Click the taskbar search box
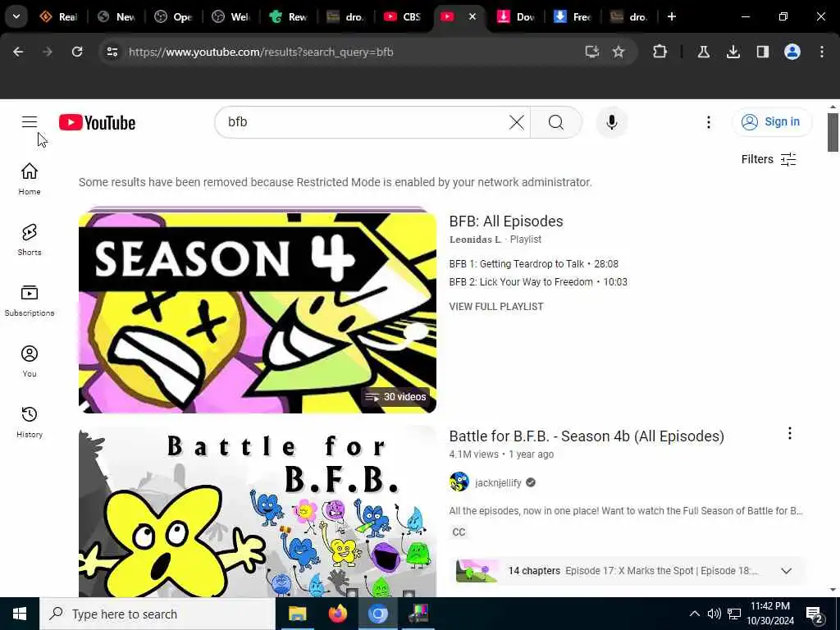Viewport: 840px width, 630px height. pos(157,614)
